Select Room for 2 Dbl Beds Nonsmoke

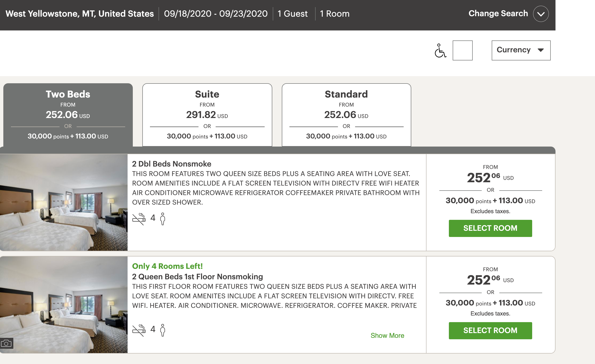click(490, 228)
